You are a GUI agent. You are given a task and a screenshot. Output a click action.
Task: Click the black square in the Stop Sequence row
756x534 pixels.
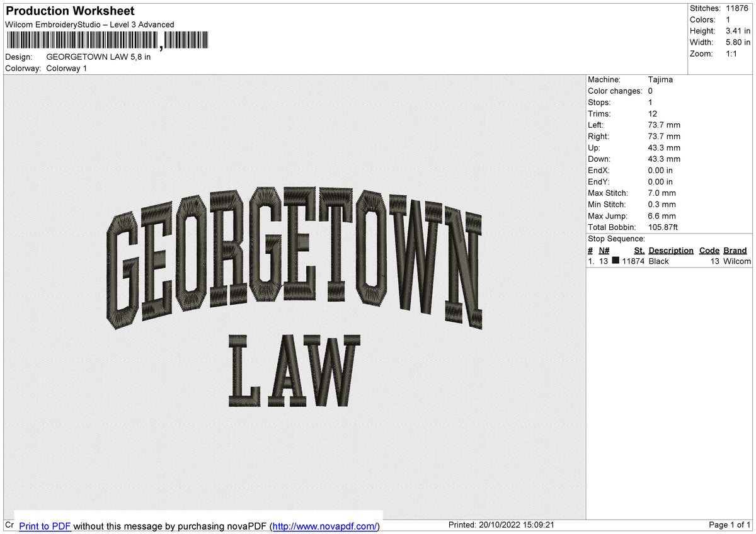615,260
